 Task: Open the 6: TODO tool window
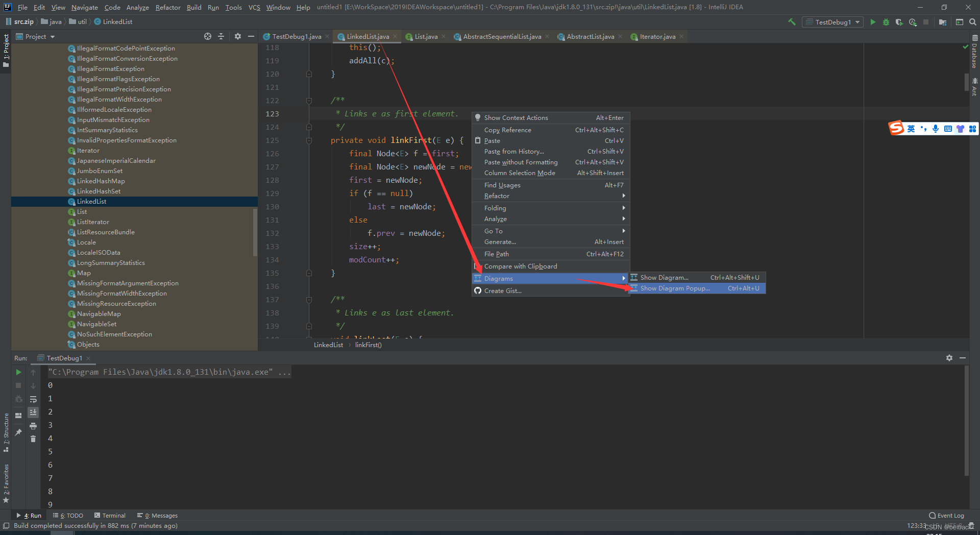coord(68,516)
